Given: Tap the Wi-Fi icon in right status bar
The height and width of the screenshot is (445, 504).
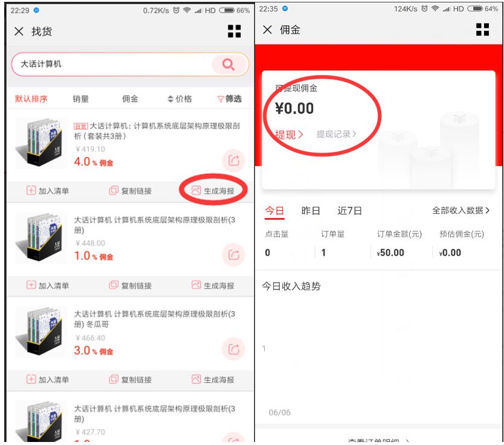Looking at the screenshot, I should coord(435,8).
